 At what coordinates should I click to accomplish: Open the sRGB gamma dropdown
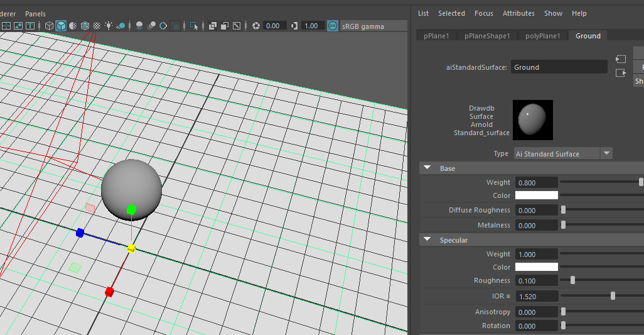click(x=373, y=26)
